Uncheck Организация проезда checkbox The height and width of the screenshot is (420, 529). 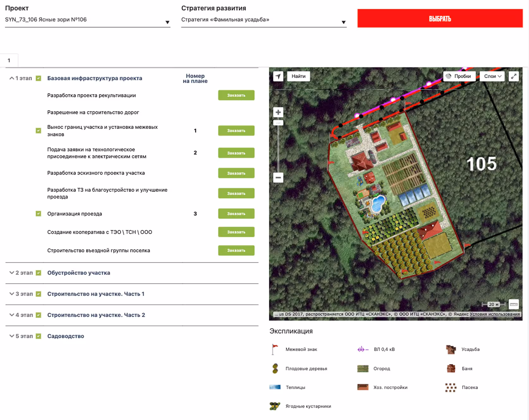(x=39, y=214)
